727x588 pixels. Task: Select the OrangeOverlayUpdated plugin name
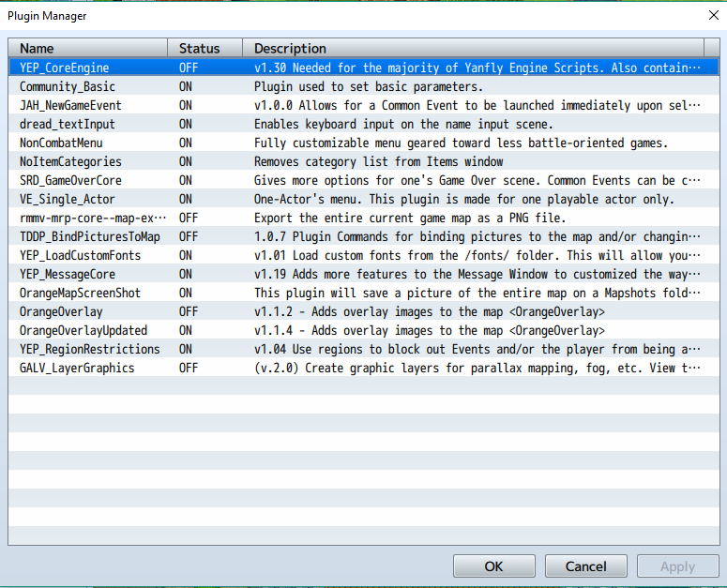point(83,330)
